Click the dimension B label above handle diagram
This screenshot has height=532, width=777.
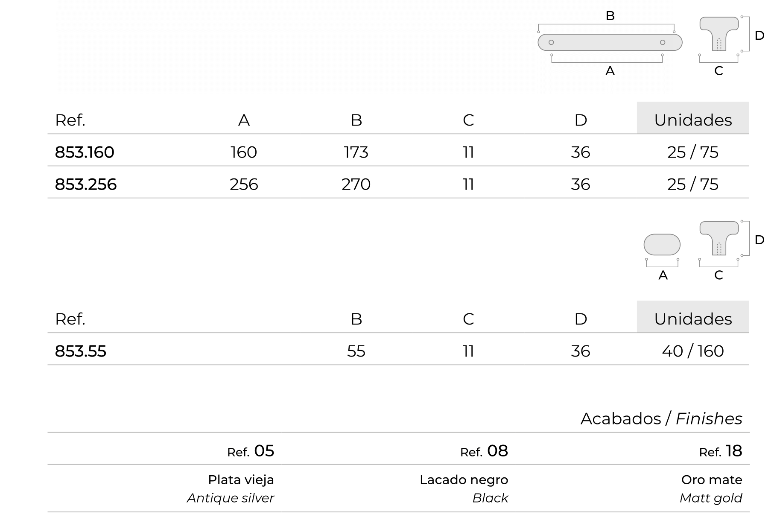[x=610, y=16]
